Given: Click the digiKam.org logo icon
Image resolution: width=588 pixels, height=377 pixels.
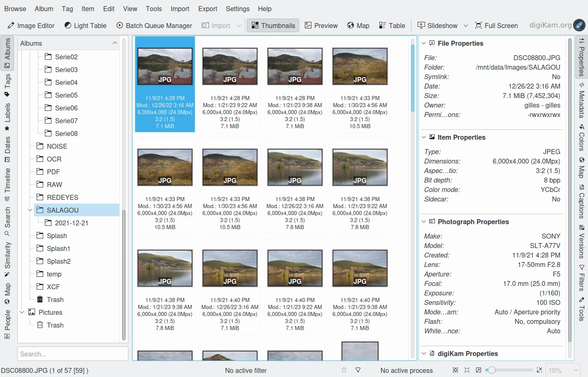Looking at the screenshot, I should click(x=579, y=25).
